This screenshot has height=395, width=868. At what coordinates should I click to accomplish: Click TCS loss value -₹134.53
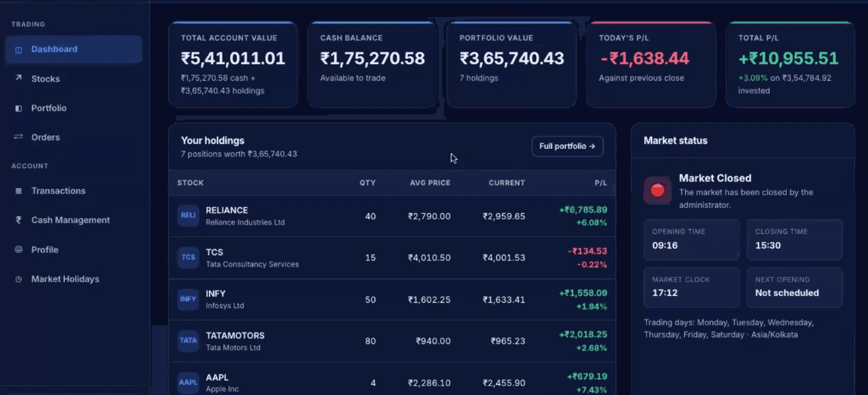[587, 251]
